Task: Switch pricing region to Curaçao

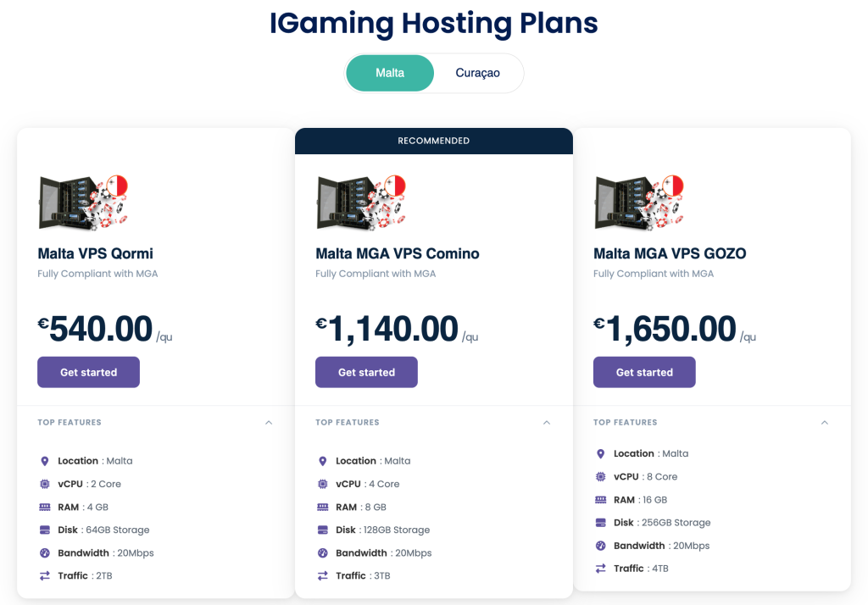Action: pos(477,73)
